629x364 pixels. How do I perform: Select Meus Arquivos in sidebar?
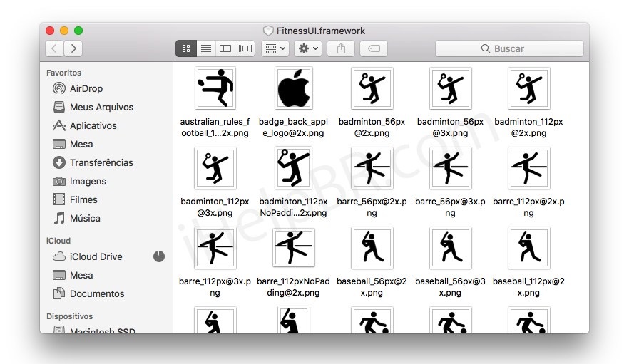click(101, 107)
